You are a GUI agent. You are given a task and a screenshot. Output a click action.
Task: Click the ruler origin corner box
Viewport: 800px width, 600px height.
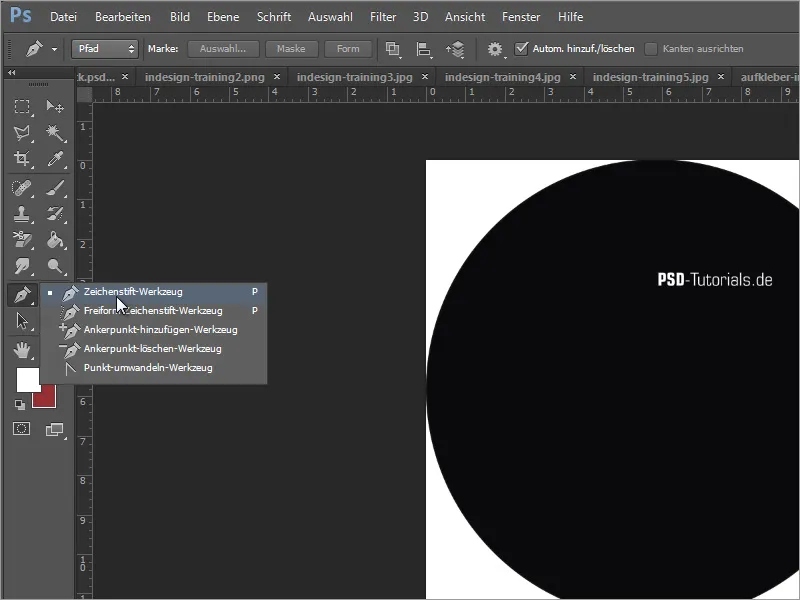pyautogui.click(x=84, y=94)
